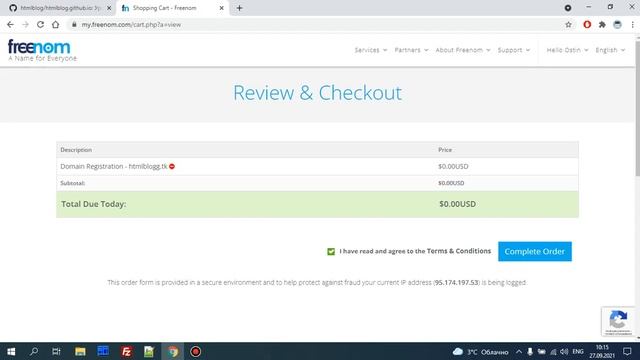Uncheck Terms & Conditions agreement checkbox
The image size is (640, 360).
tap(331, 251)
